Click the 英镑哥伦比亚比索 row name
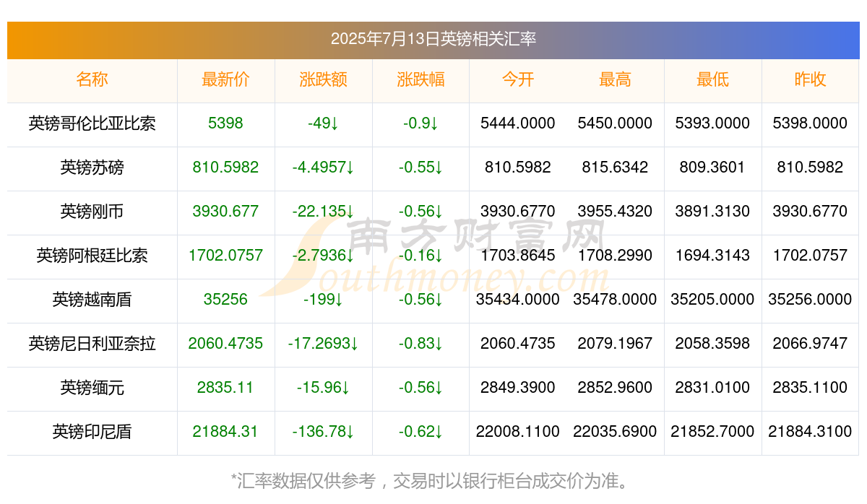 pos(92,123)
